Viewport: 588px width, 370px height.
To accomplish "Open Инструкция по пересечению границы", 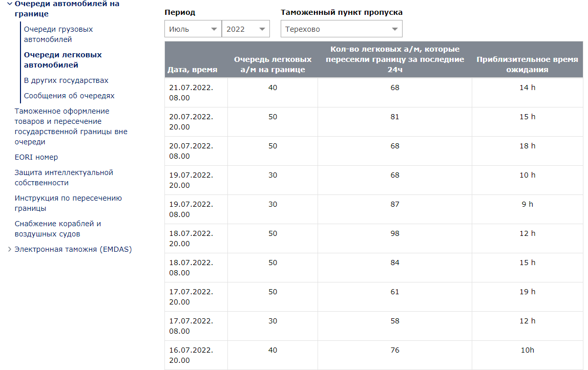I will [x=68, y=203].
